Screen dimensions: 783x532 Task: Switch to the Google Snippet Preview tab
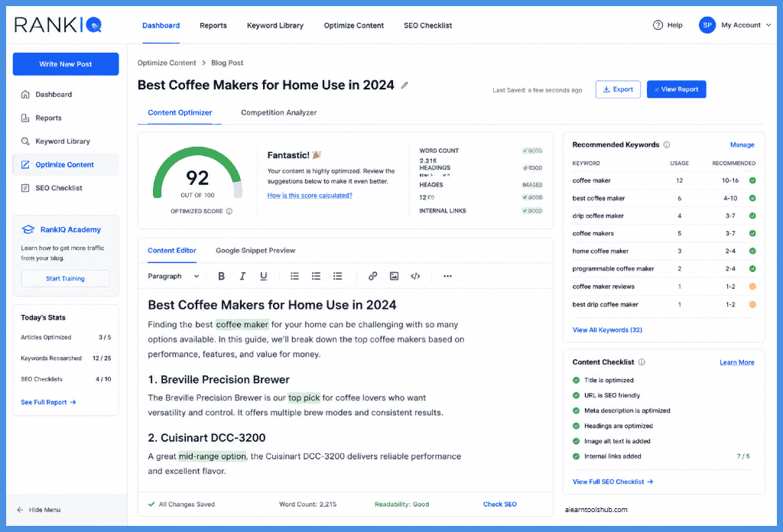pyautogui.click(x=255, y=251)
